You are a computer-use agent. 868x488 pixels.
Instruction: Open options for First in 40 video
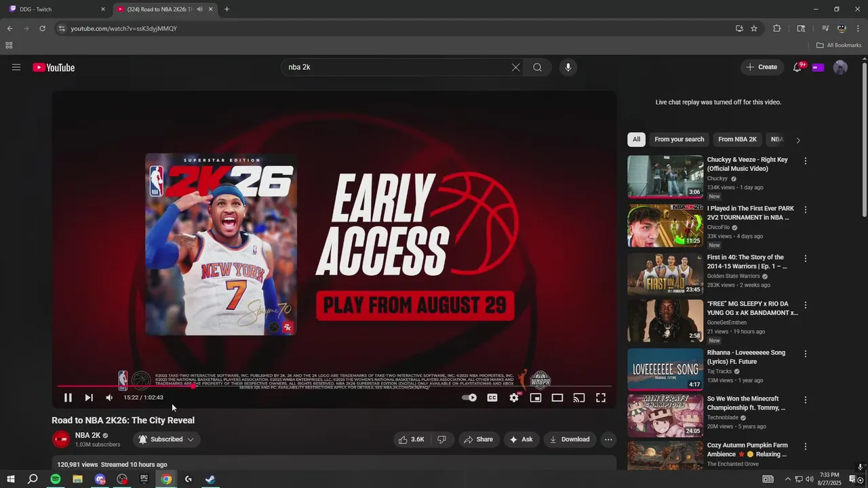pos(806,259)
